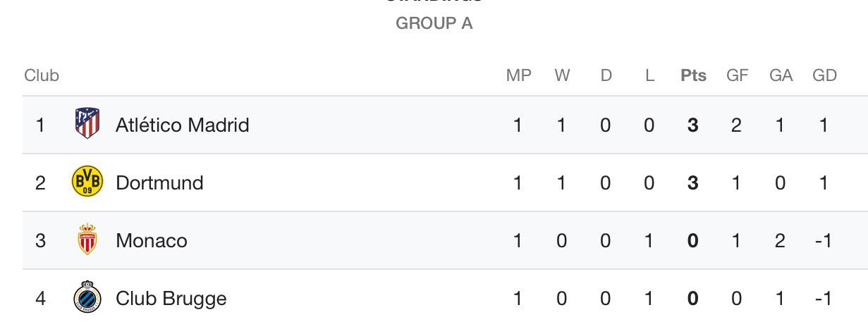Click Atlético Madrid's points value

(693, 125)
